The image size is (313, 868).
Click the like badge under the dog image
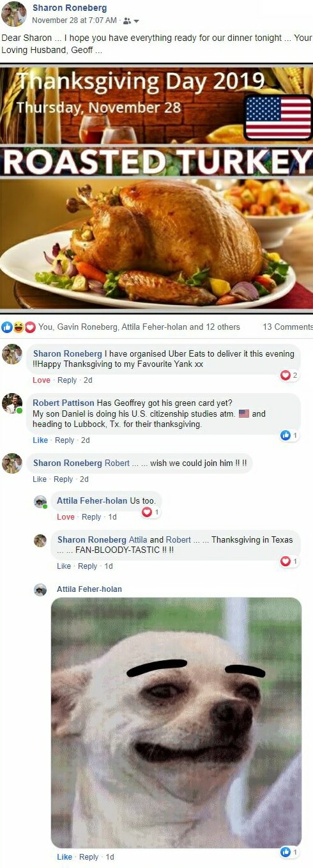tap(289, 852)
